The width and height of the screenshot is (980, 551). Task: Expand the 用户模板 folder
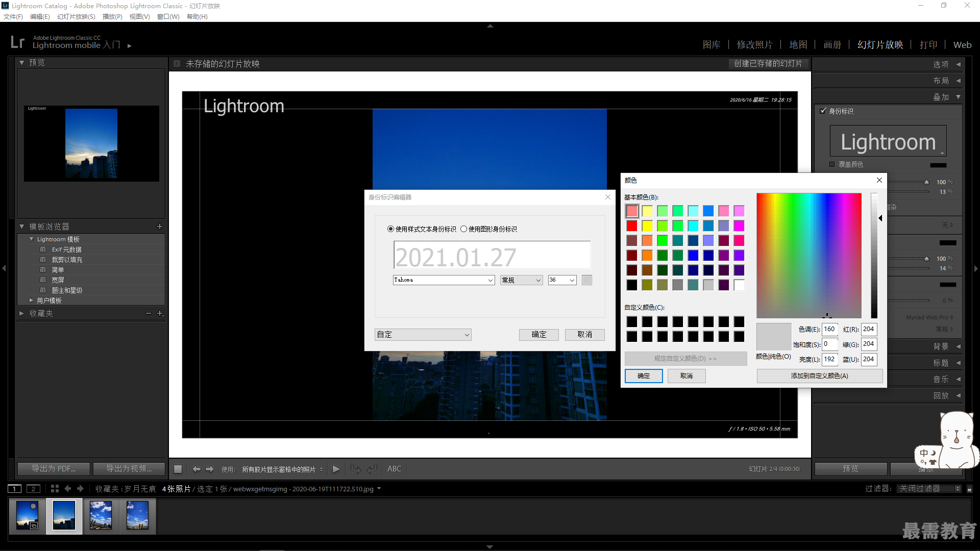point(32,300)
